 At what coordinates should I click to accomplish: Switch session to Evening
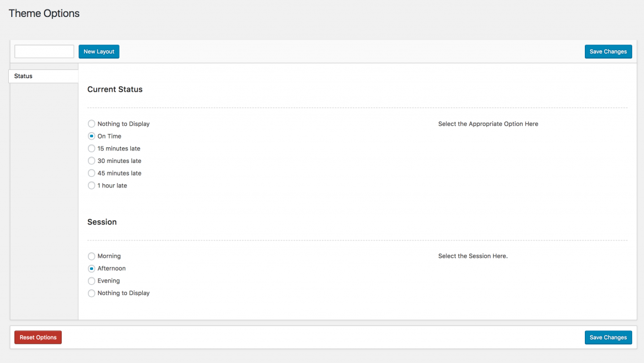[92, 281]
